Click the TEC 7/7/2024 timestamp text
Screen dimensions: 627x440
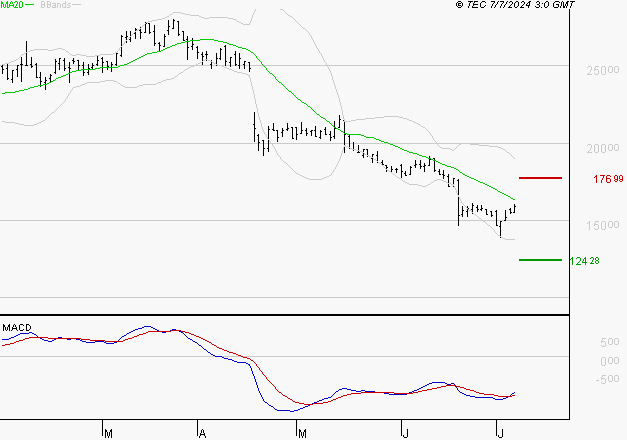[x=515, y=4]
